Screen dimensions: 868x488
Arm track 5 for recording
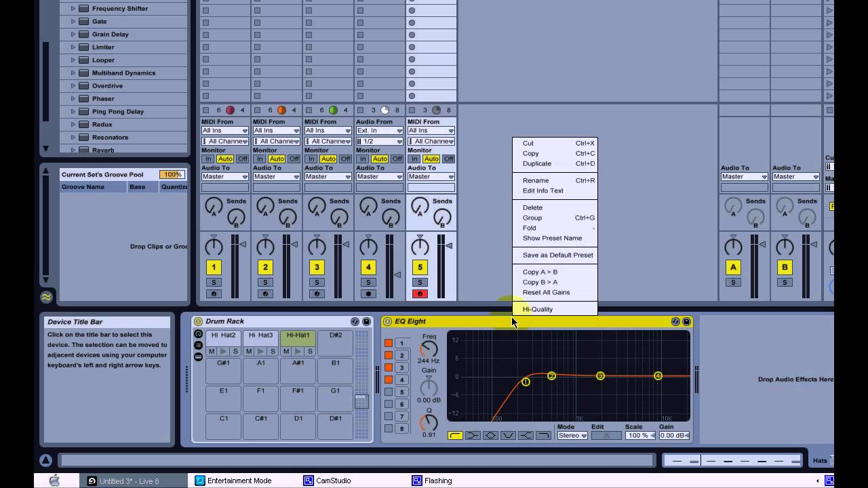point(420,293)
